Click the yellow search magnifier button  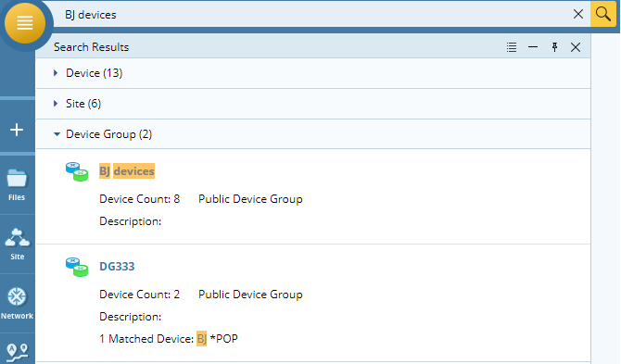[x=602, y=14]
